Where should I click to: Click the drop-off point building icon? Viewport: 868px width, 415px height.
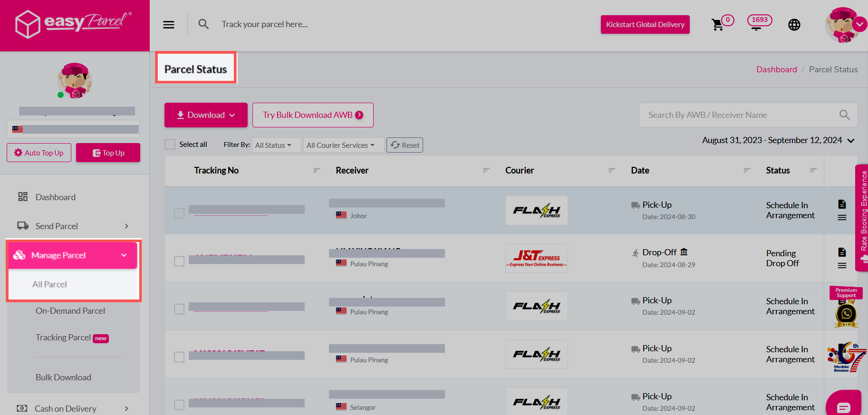[684, 252]
